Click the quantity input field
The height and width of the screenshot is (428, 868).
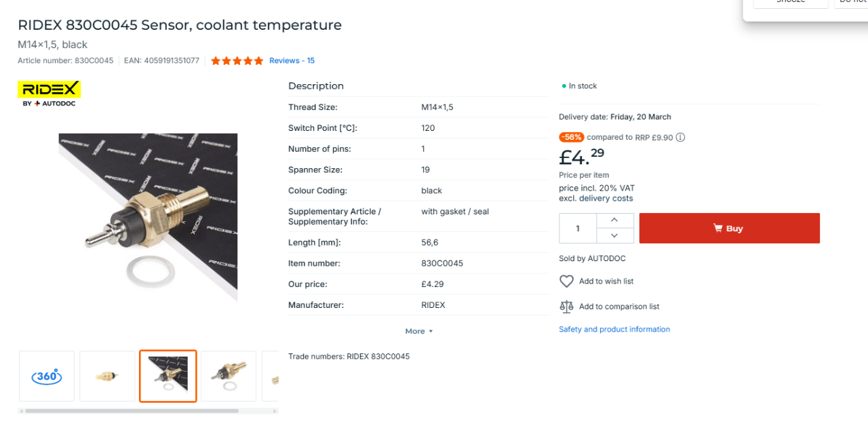[578, 229]
